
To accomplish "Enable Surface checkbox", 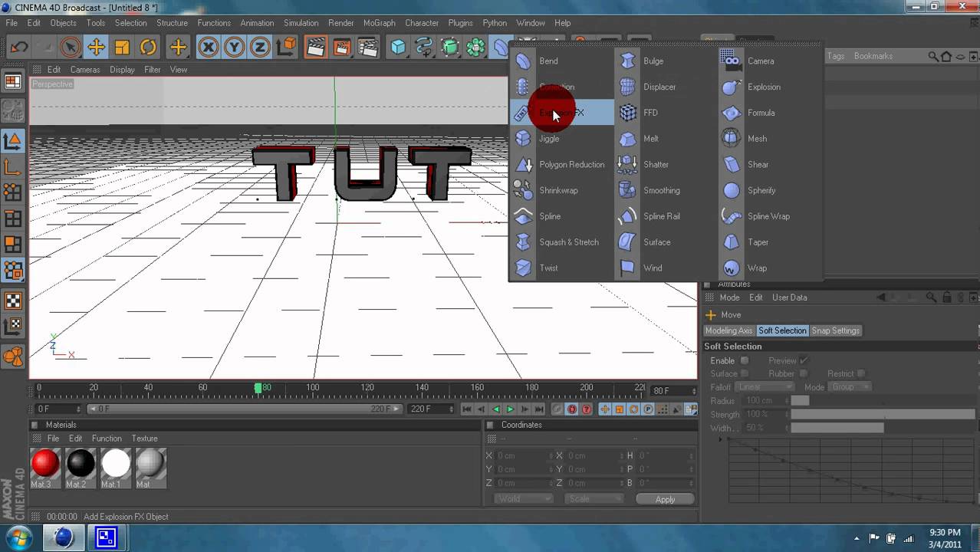I will tap(744, 373).
